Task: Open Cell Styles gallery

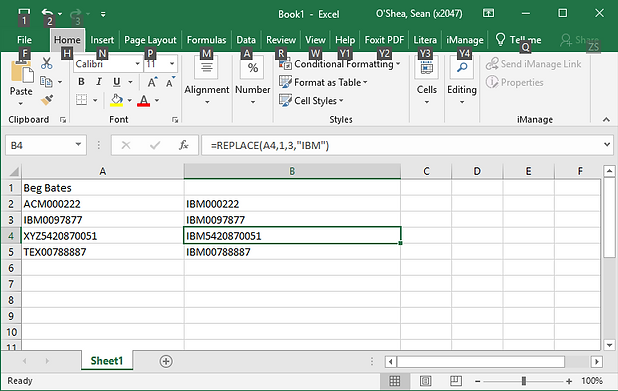Action: (x=311, y=101)
